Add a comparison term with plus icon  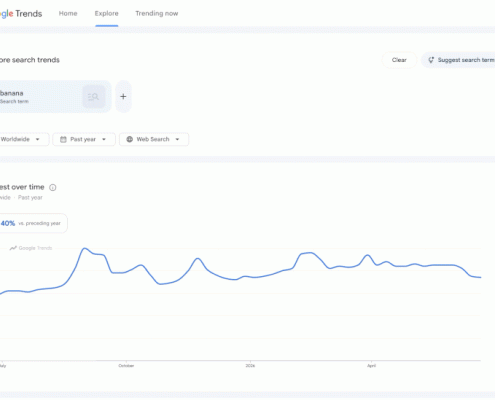click(123, 97)
